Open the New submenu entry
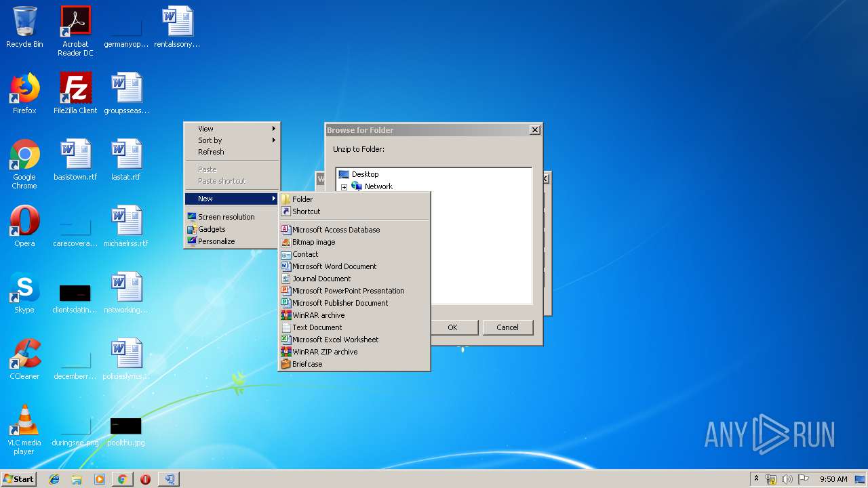 (x=232, y=199)
